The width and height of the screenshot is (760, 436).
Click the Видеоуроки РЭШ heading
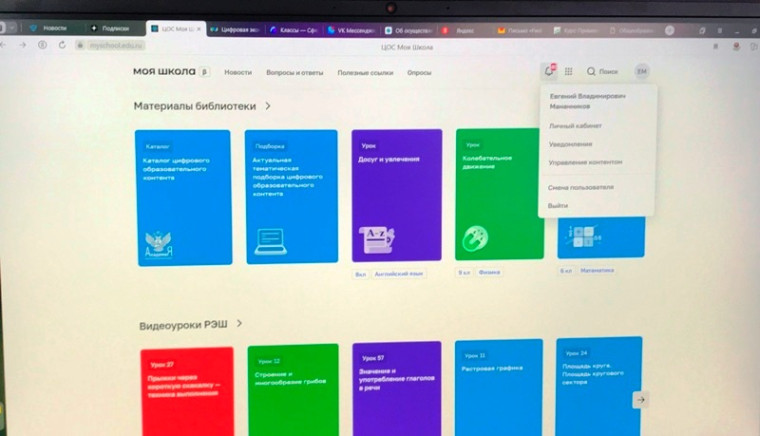click(183, 325)
